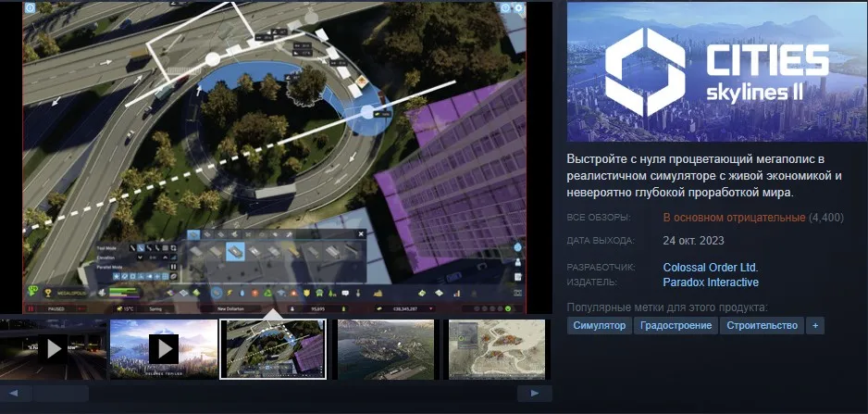This screenshot has height=414, width=868.
Task: Close the in-game road tool panel
Action: click(x=361, y=234)
